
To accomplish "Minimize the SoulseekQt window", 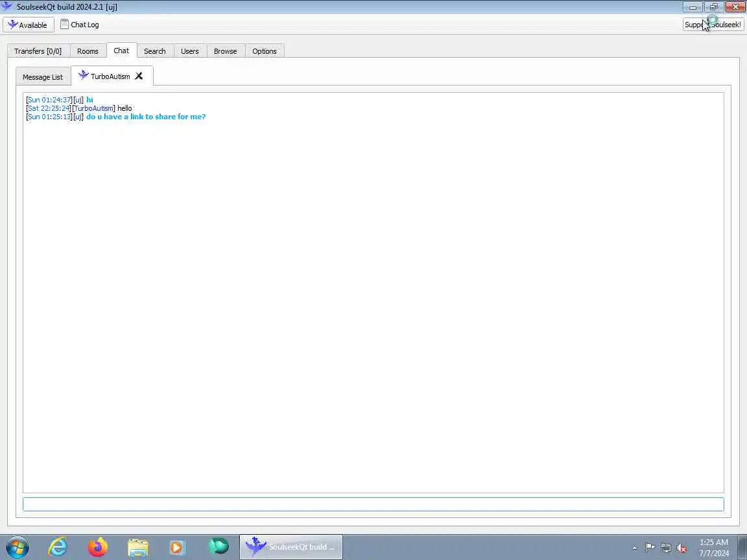I will tap(693, 6).
